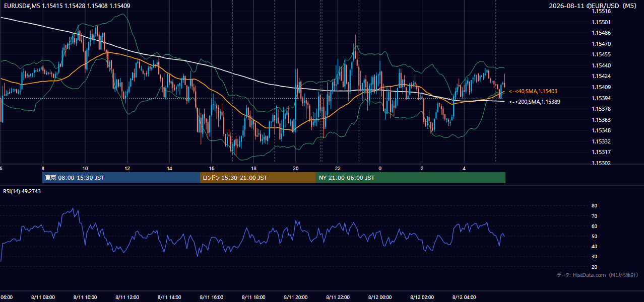This screenshot has height=302, width=644.
Task: Click hour tick 18 below price chart
Action: coord(254,168)
